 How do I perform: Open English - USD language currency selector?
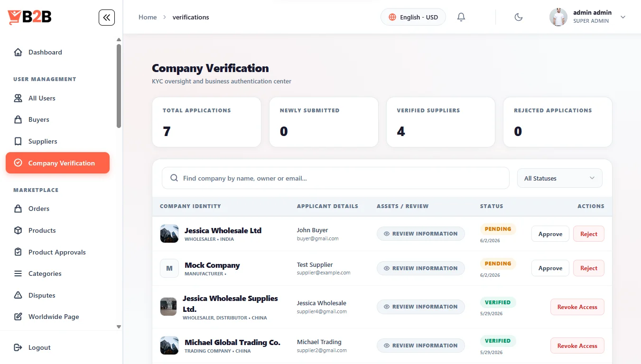(413, 17)
